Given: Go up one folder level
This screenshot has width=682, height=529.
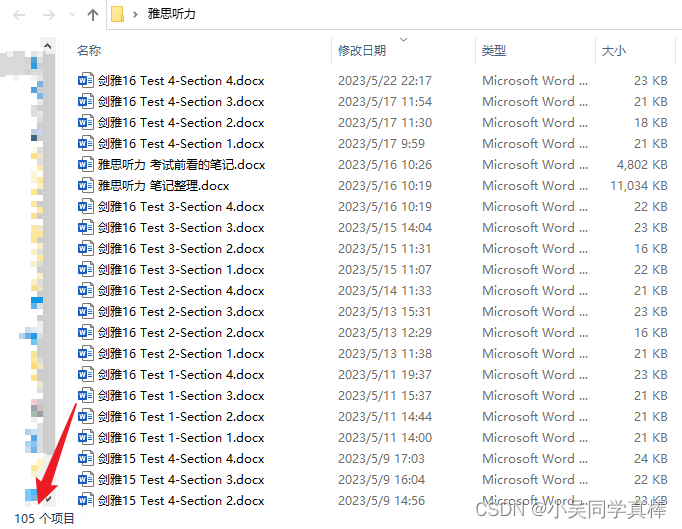Looking at the screenshot, I should pos(93,15).
